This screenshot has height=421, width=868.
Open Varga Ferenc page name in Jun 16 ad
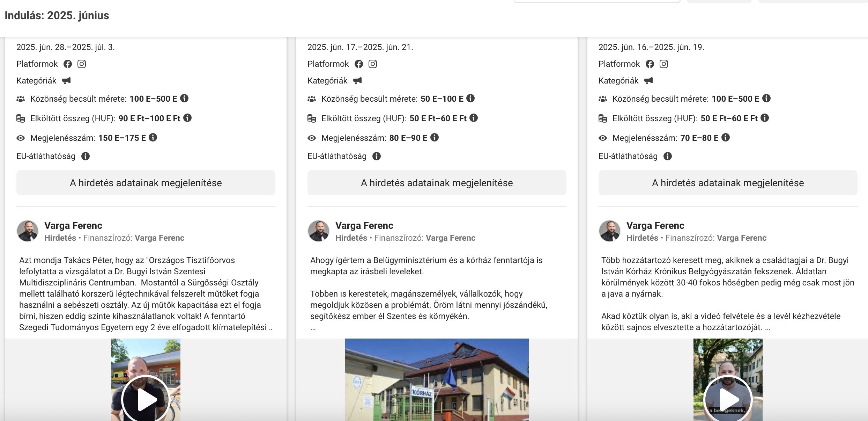pyautogui.click(x=655, y=225)
